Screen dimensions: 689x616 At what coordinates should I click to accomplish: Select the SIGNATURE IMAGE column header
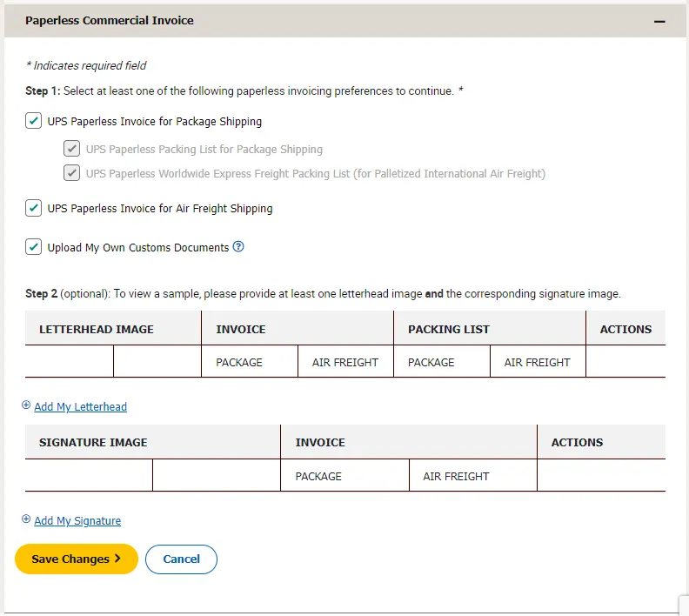tap(93, 442)
